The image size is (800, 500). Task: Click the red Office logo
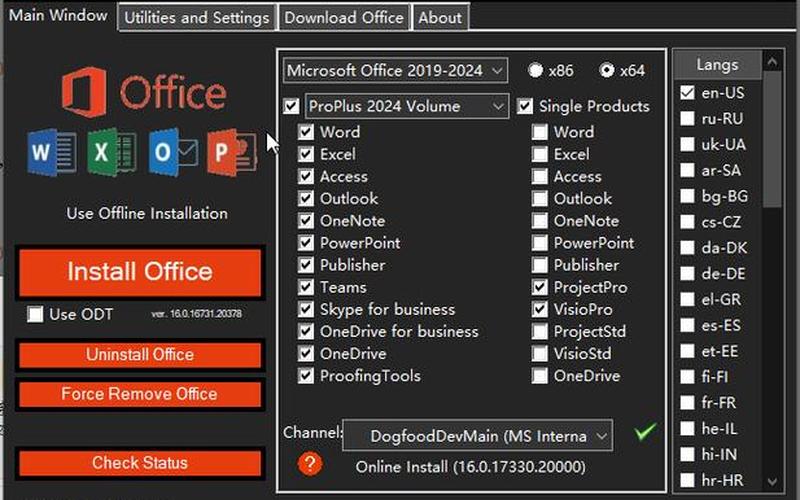84,92
